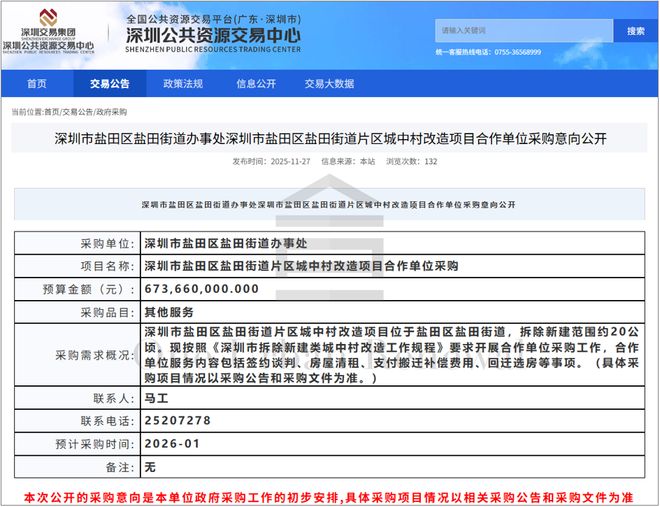Open the 信息公开 navigation tab

click(256, 84)
